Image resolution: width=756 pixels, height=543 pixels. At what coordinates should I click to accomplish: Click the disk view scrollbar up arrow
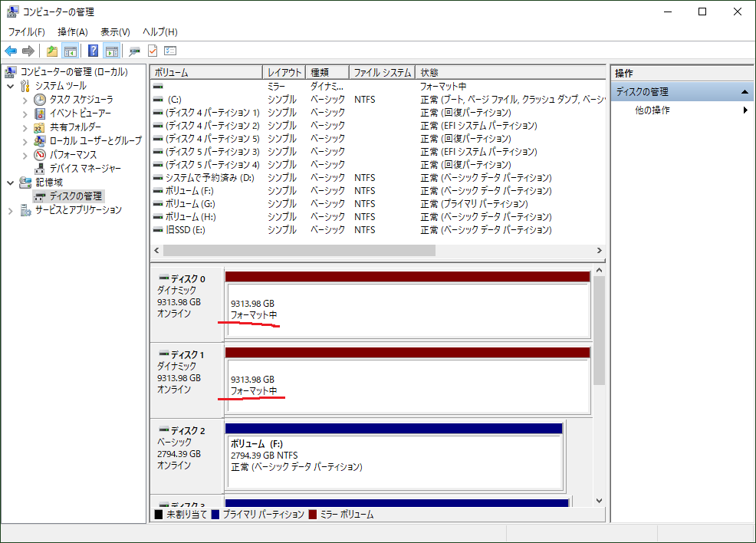pyautogui.click(x=600, y=270)
